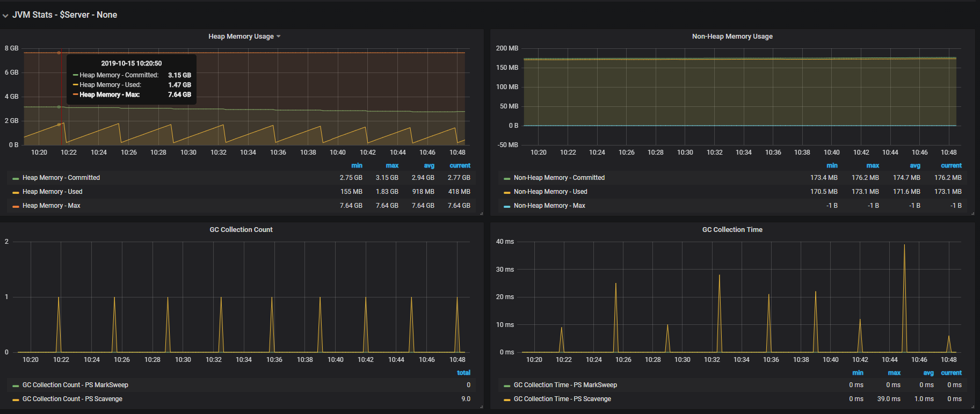The height and width of the screenshot is (414, 980).
Task: Click PS Scavenge max time value 39.0 ms
Action: (889, 399)
